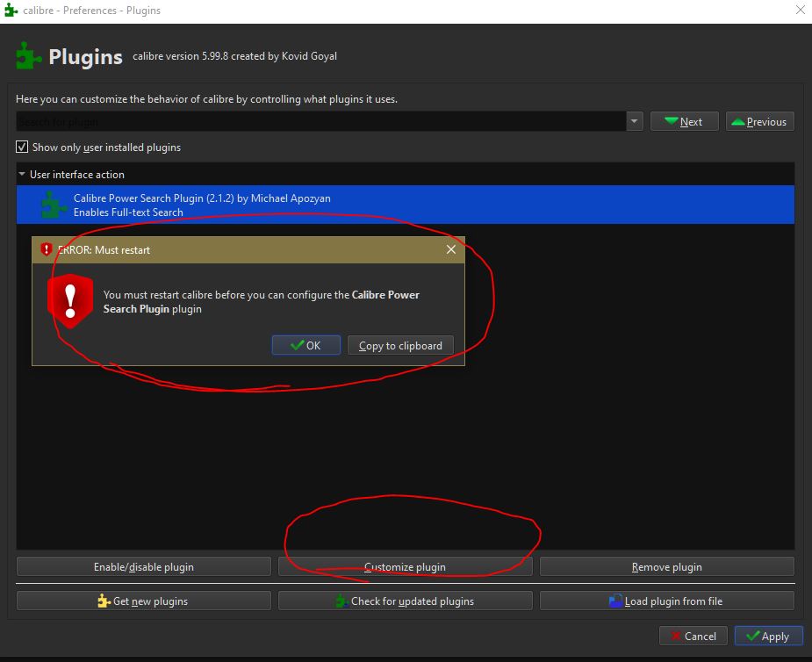Open the plugin search history dropdown

tap(635, 121)
